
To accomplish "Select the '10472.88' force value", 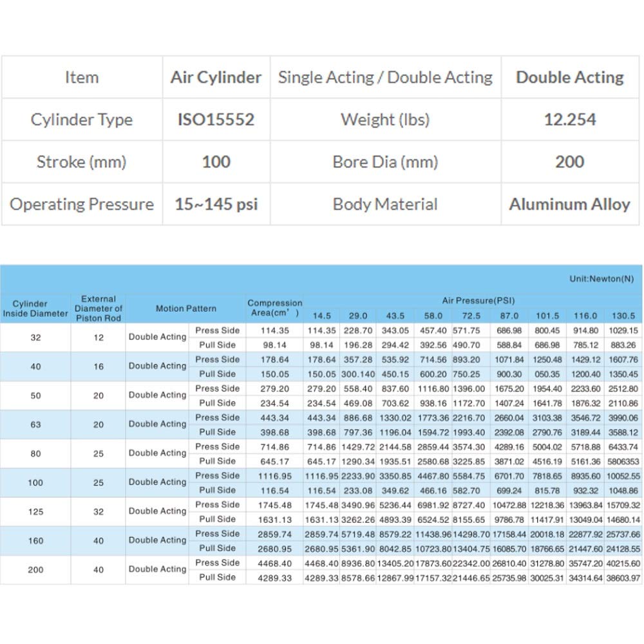I will (509, 505).
